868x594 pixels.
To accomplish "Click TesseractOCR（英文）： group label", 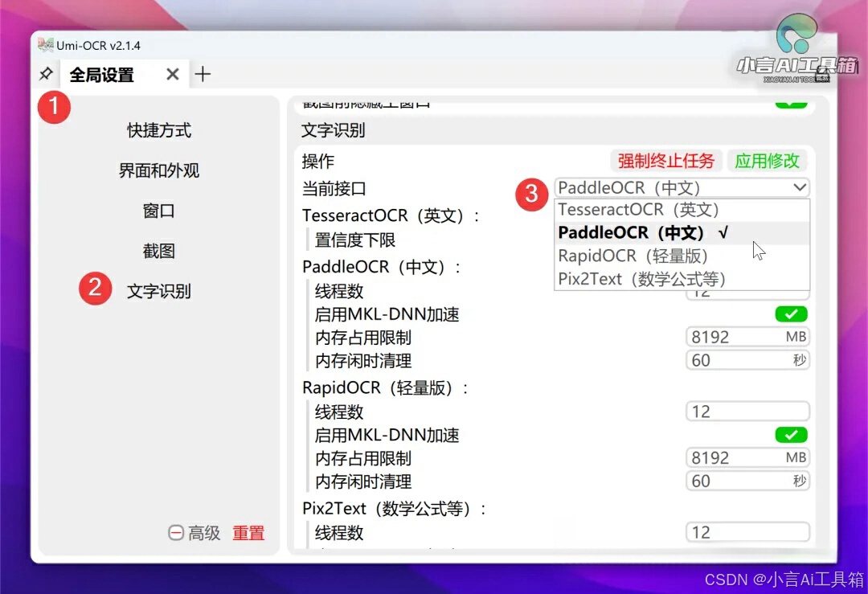I will (x=391, y=215).
